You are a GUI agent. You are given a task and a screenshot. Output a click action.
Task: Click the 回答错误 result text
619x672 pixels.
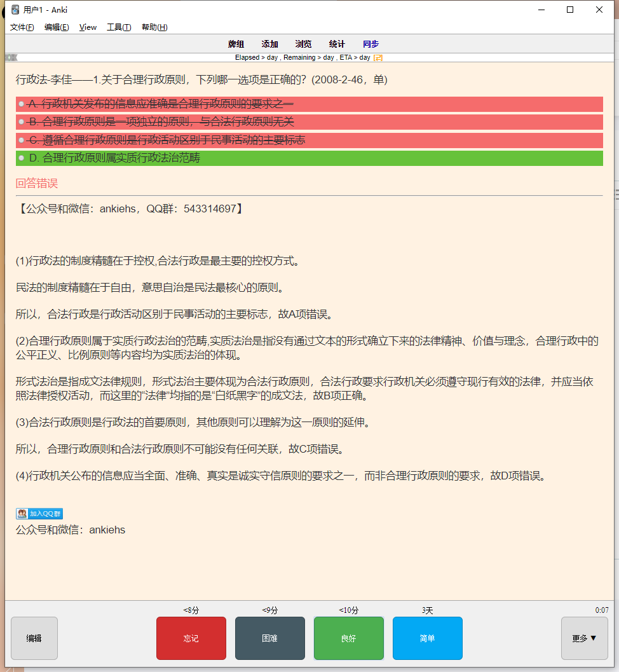pyautogui.click(x=37, y=184)
